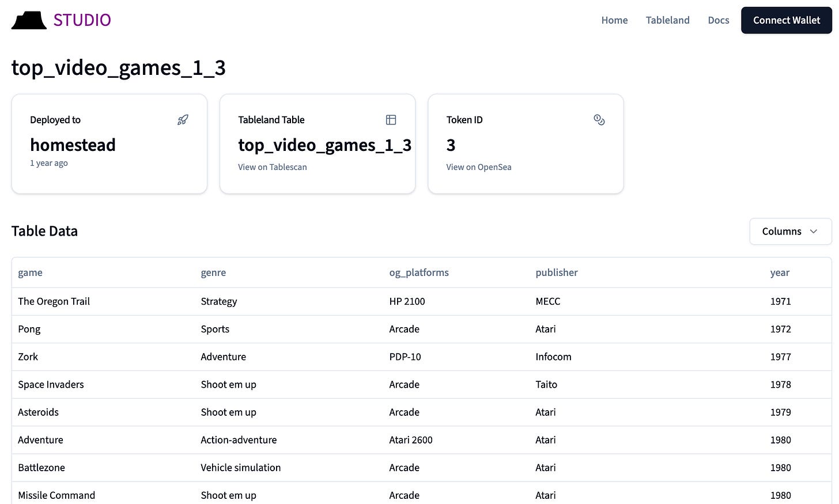This screenshot has height=504, width=839.
Task: Select the Missile Command game cell
Action: tap(56, 495)
